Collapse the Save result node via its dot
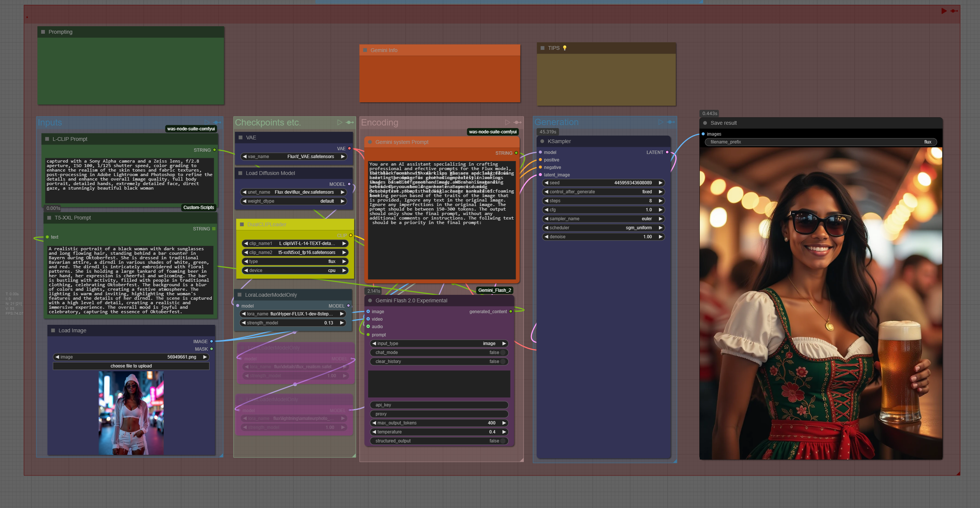This screenshot has width=980, height=508. pos(705,123)
